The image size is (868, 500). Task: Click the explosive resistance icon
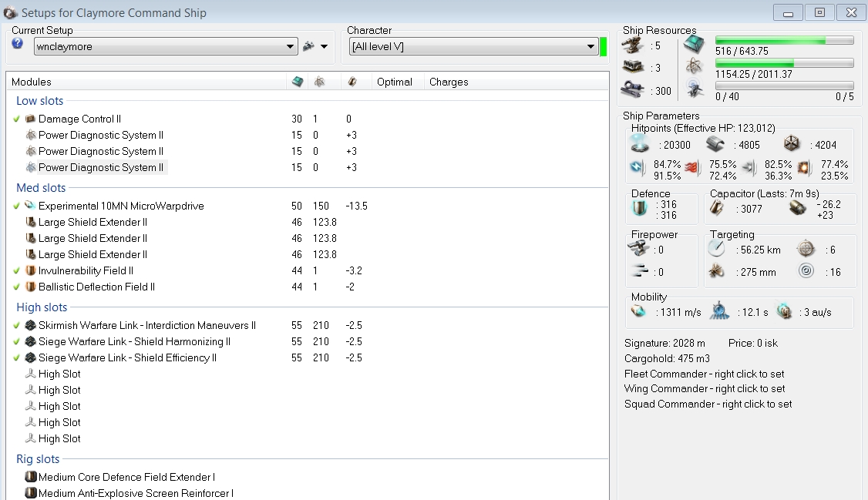804,168
